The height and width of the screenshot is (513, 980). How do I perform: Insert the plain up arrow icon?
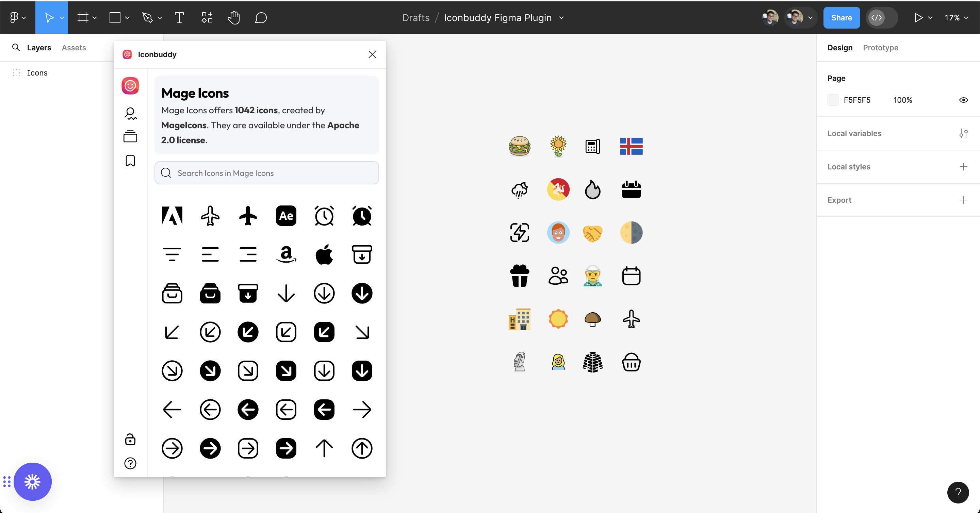324,448
